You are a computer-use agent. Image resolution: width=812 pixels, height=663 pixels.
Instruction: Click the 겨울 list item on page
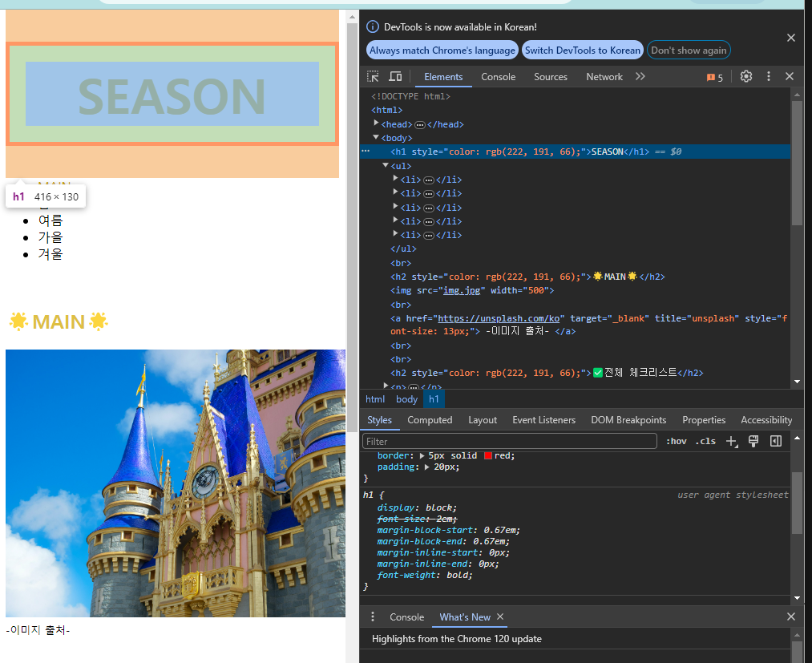[x=50, y=254]
